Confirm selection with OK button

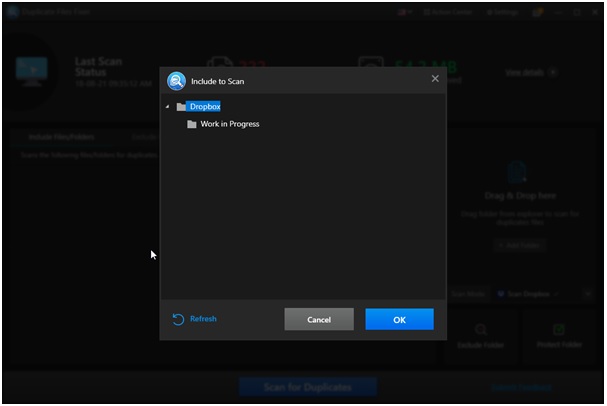click(x=400, y=319)
